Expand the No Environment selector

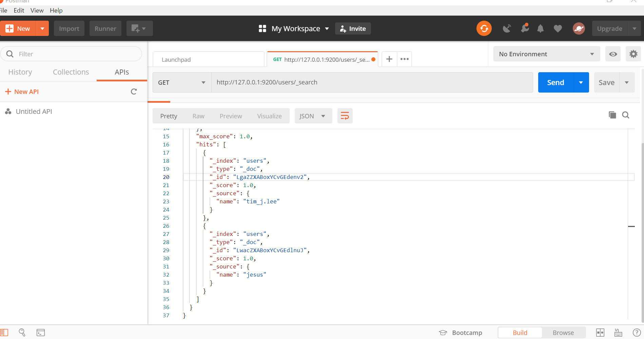tap(546, 54)
